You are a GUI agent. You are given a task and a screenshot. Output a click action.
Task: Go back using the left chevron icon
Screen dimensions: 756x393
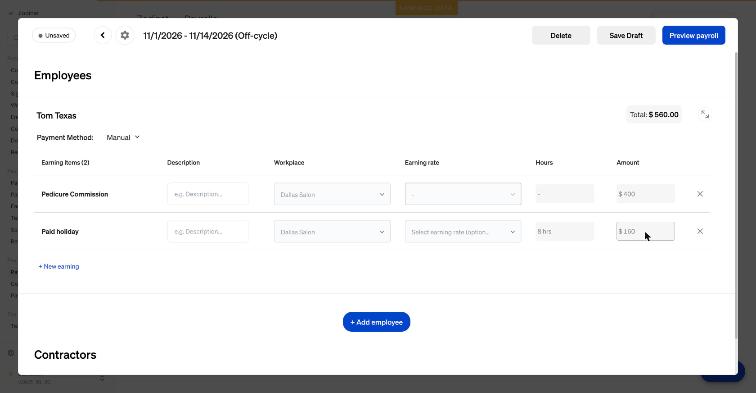pos(103,35)
